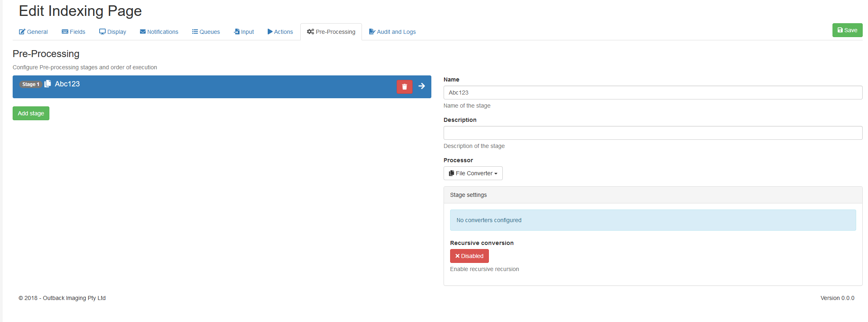Switch to the General tab
This screenshot has height=322, width=868.
pyautogui.click(x=33, y=32)
